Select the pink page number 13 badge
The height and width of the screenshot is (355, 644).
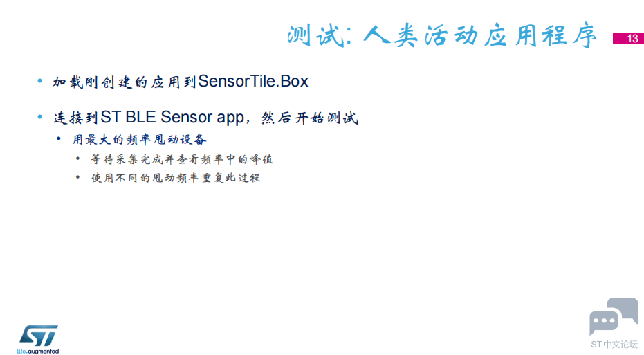628,38
